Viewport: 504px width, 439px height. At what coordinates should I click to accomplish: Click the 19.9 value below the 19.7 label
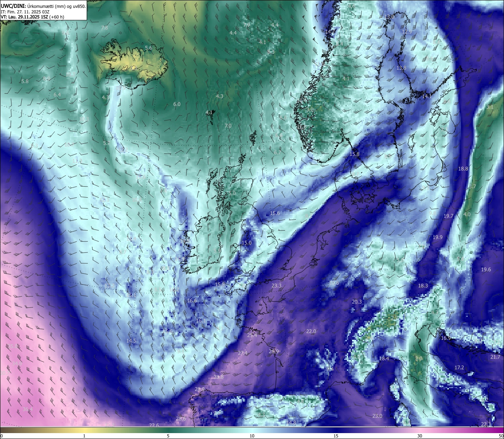[437, 237]
